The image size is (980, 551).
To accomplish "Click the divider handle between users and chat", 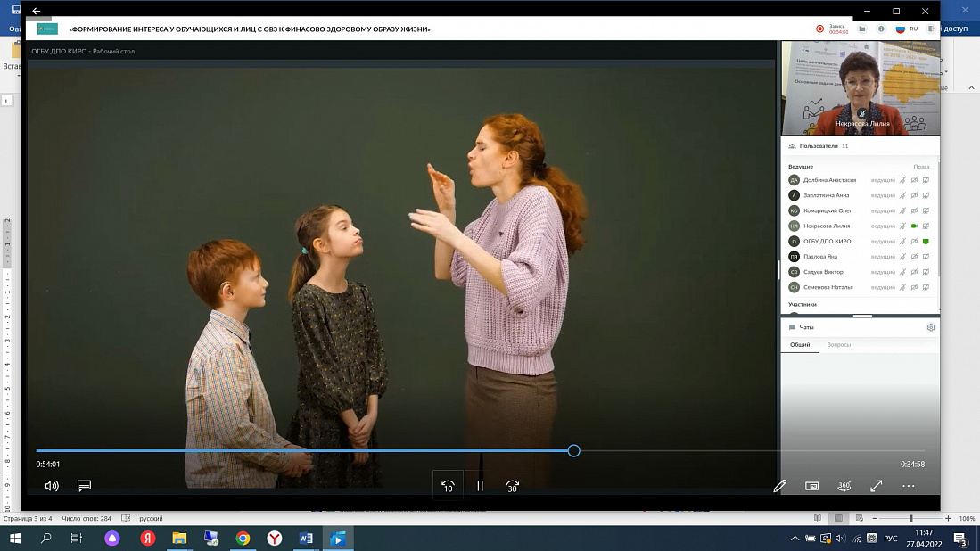I will [x=862, y=317].
